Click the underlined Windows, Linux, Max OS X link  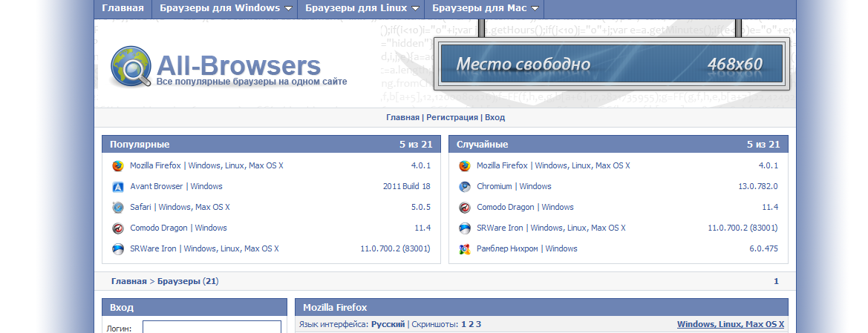click(x=730, y=324)
